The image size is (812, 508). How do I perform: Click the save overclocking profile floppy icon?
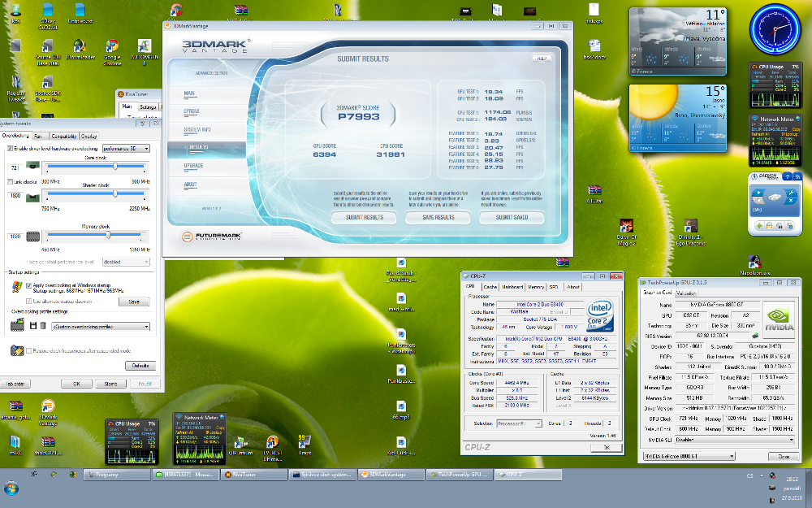point(33,326)
